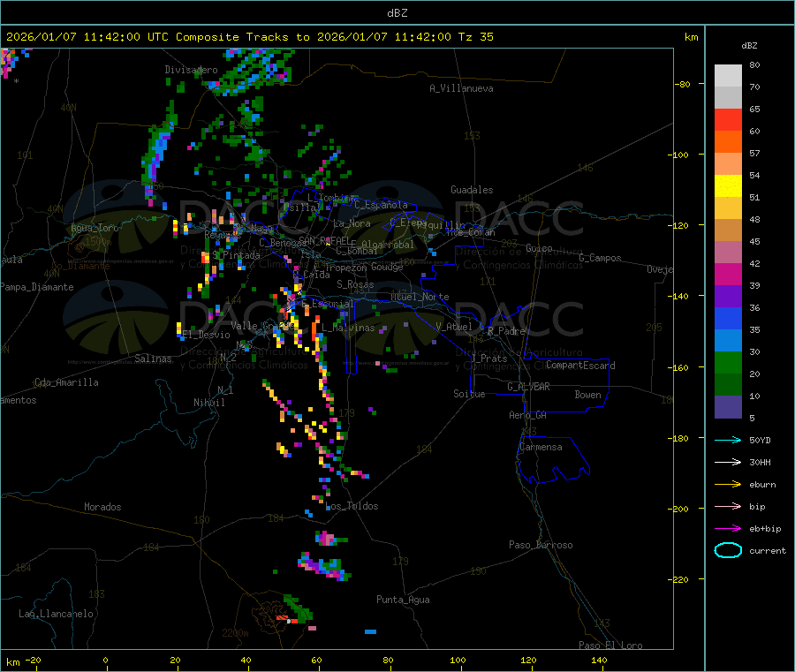The image size is (795, 672).
Task: Click the Salinas location label
Action: pyautogui.click(x=153, y=359)
